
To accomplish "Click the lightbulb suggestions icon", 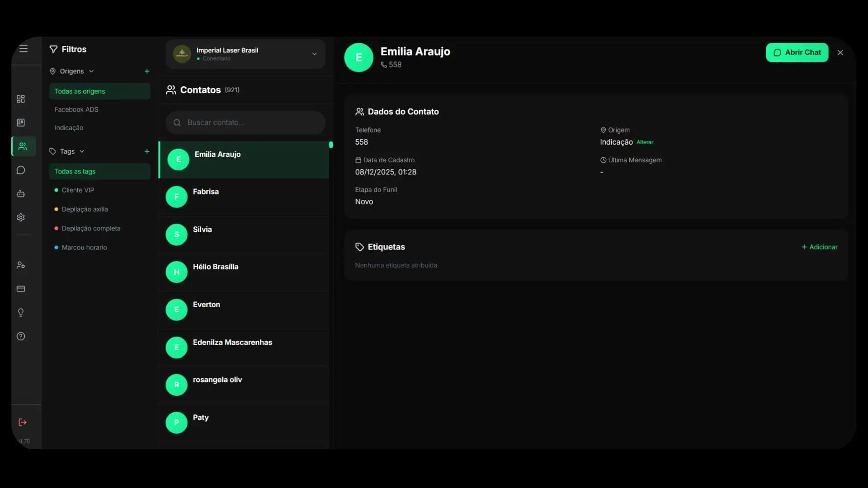I will (x=21, y=313).
